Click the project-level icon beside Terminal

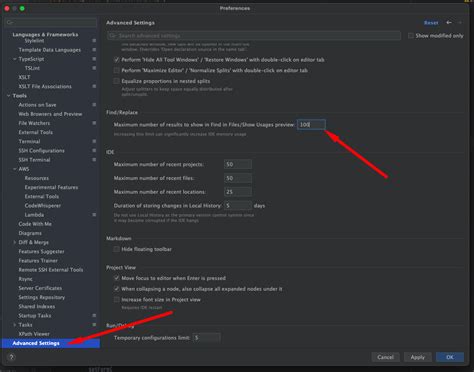click(x=94, y=141)
